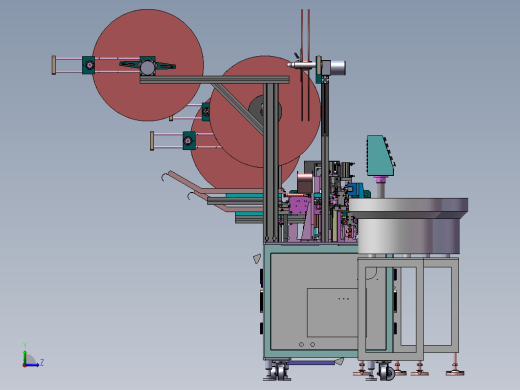
Task: Select the caster wheel under the feeder stand
Action: pyautogui.click(x=387, y=372)
